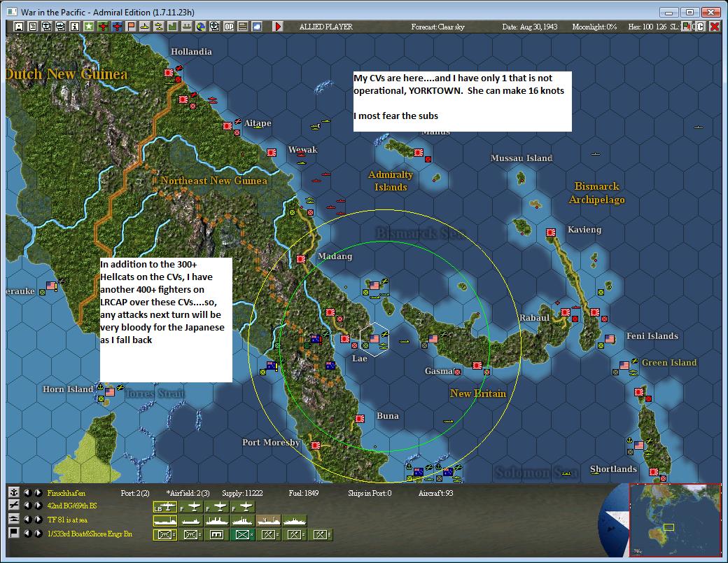Click the striped lines icon beside OP

[243, 27]
